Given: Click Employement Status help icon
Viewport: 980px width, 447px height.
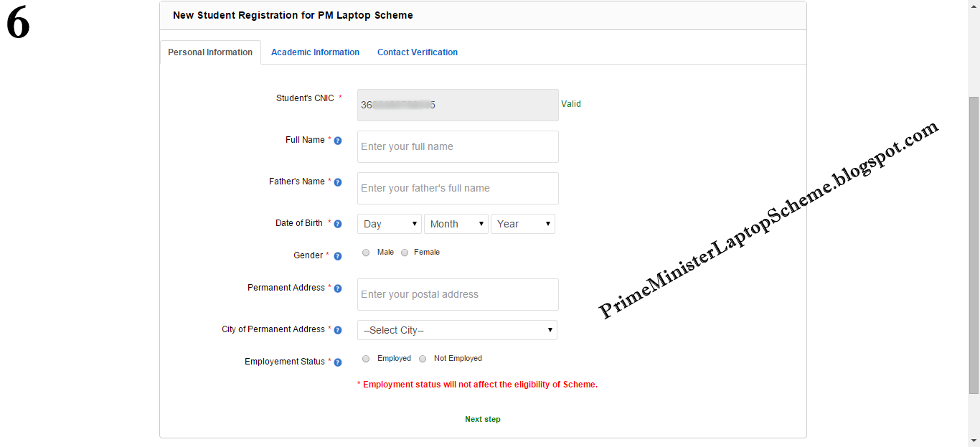Looking at the screenshot, I should pos(338,362).
